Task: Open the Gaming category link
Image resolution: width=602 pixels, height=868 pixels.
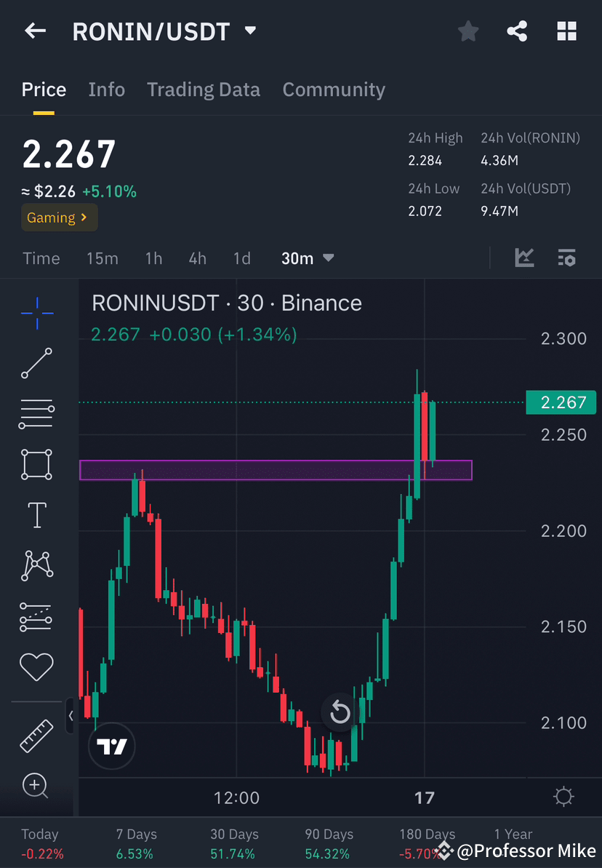Action: pos(59,217)
